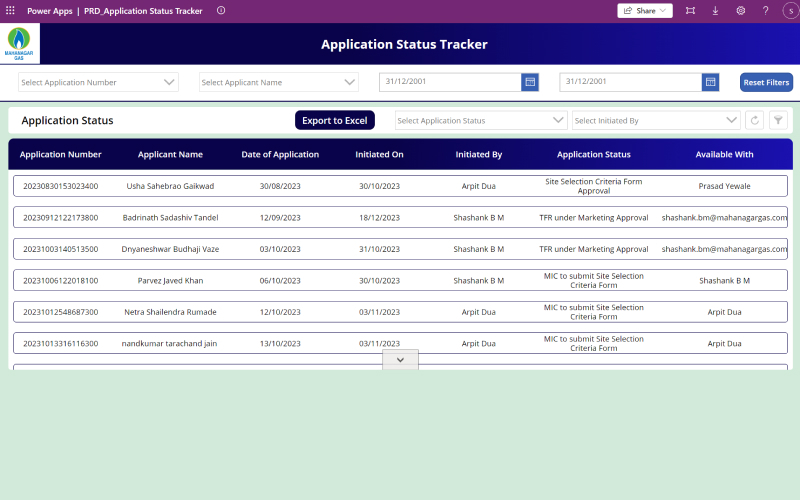Open the first date picker calendar icon

point(530,82)
